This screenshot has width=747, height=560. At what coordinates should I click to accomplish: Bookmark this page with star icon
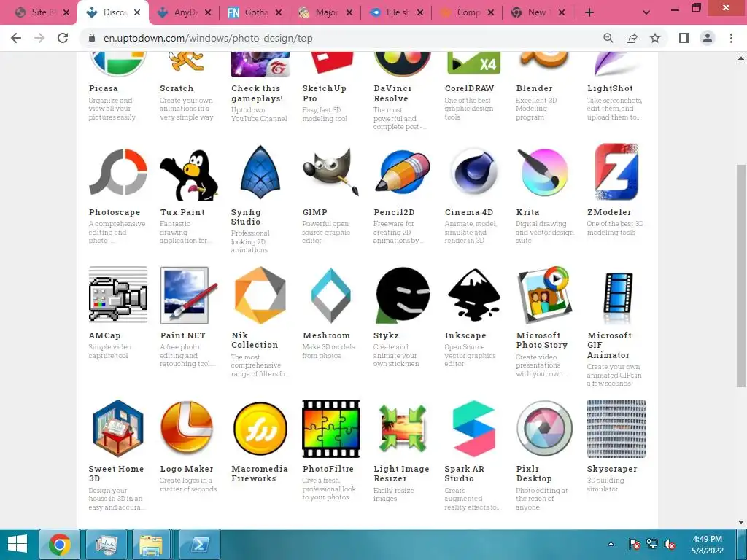(655, 38)
